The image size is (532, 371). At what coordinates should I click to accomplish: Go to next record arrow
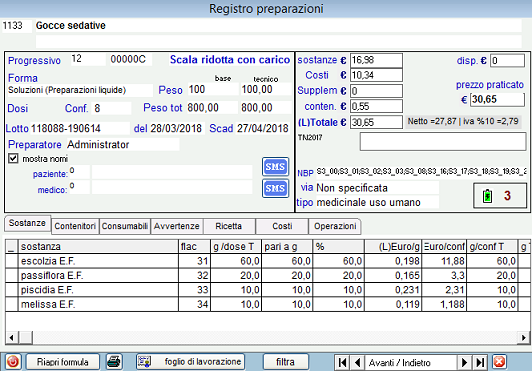[x=464, y=363]
